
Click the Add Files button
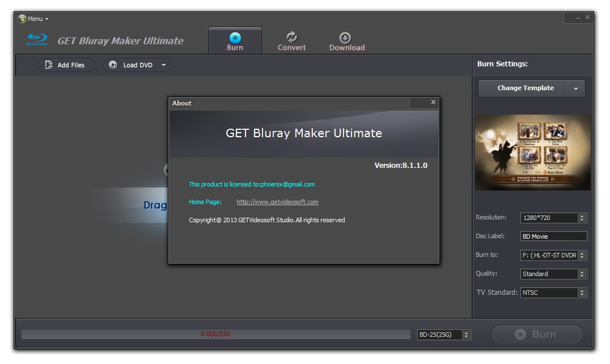(66, 65)
